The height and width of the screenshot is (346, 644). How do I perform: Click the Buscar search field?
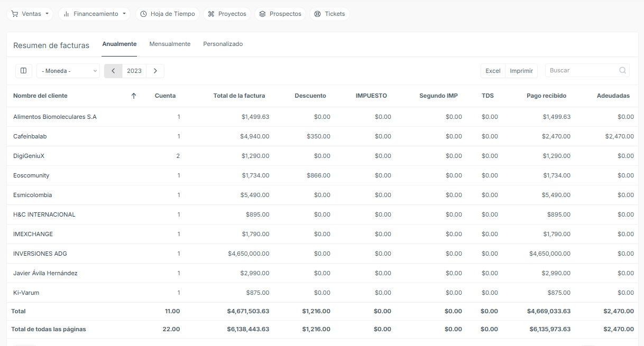(x=587, y=70)
